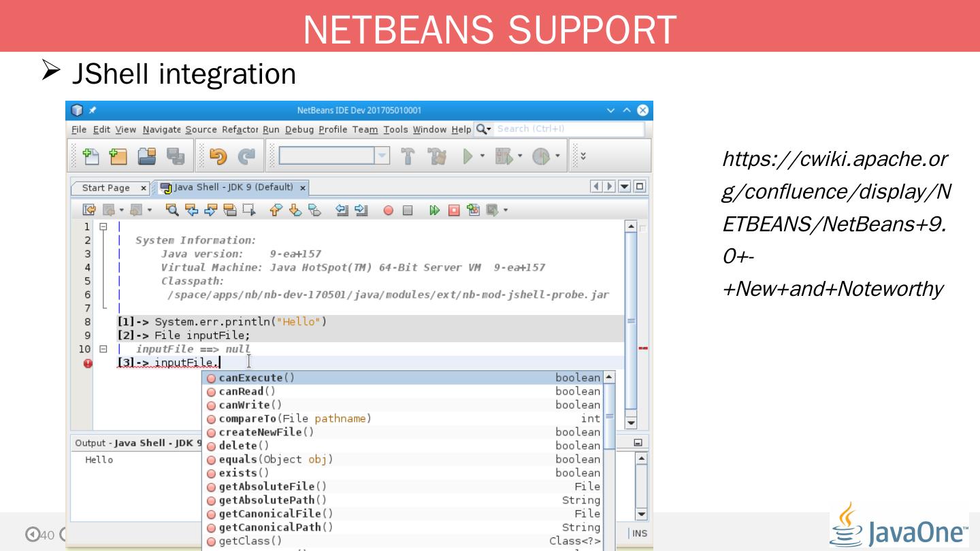Minimize the Output panel button
The image size is (980, 551).
638,443
